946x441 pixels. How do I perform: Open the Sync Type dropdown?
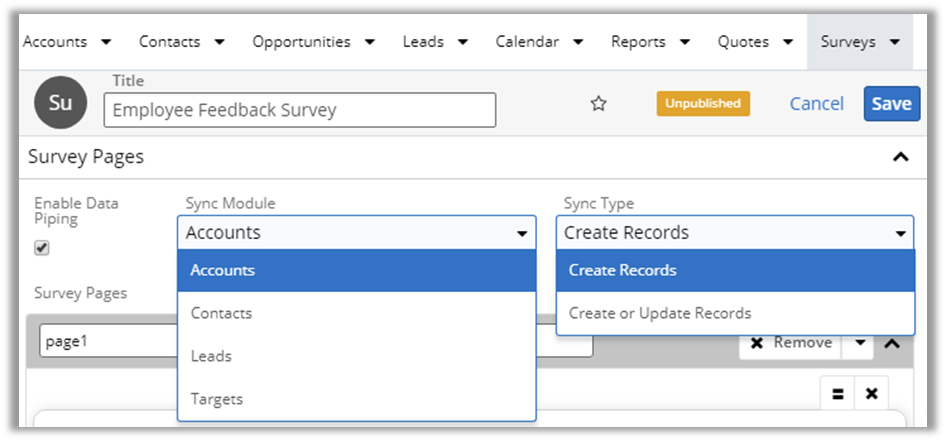click(x=734, y=233)
